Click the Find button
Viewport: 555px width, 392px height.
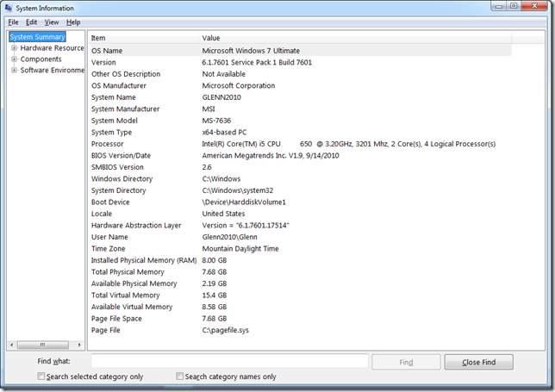pos(406,362)
